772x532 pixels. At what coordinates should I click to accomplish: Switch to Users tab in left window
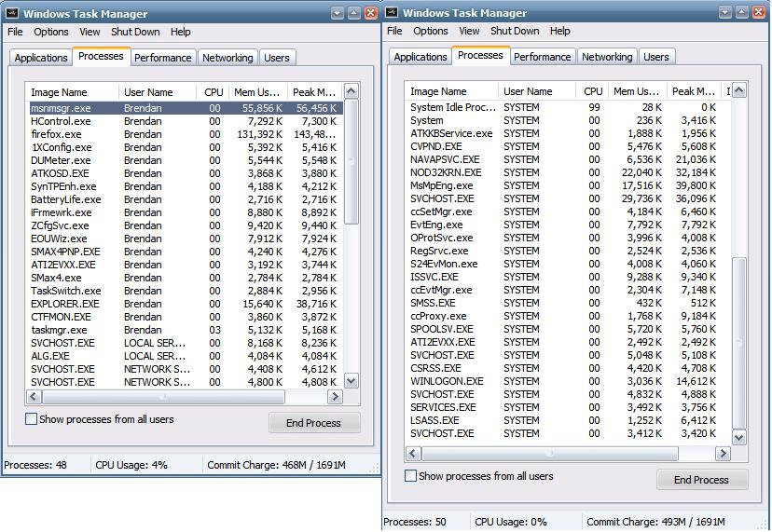click(277, 58)
